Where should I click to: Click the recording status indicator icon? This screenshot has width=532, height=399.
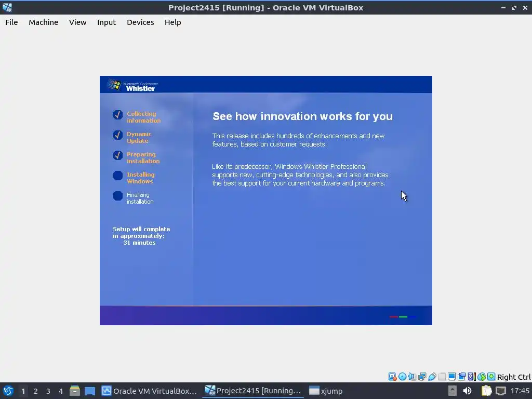[x=461, y=377]
